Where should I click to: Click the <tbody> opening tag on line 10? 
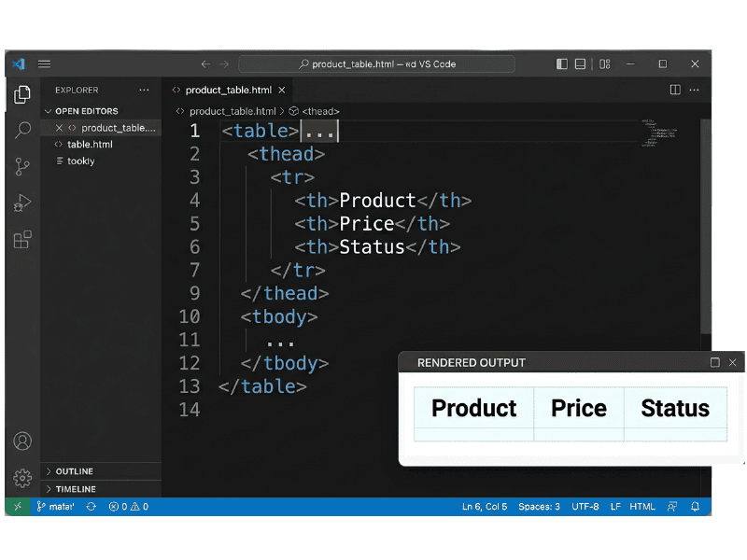pos(279,317)
